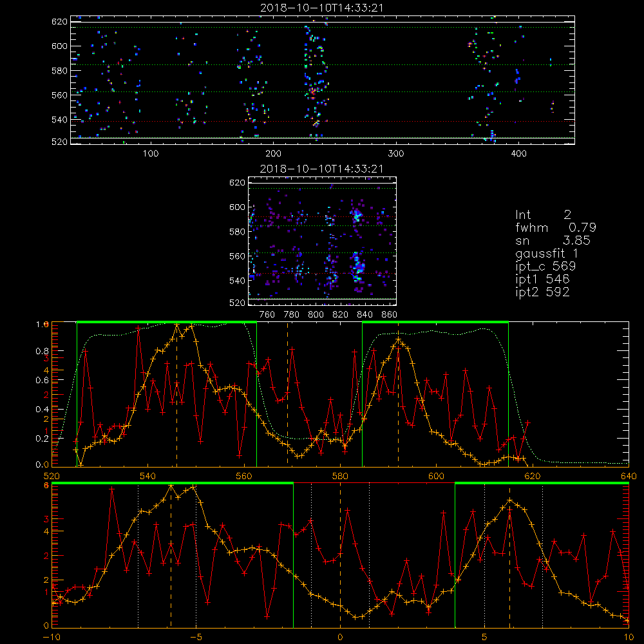Click the bottom plot x-axis label 5
Viewport: 644px width, 644px height.
pos(485,637)
